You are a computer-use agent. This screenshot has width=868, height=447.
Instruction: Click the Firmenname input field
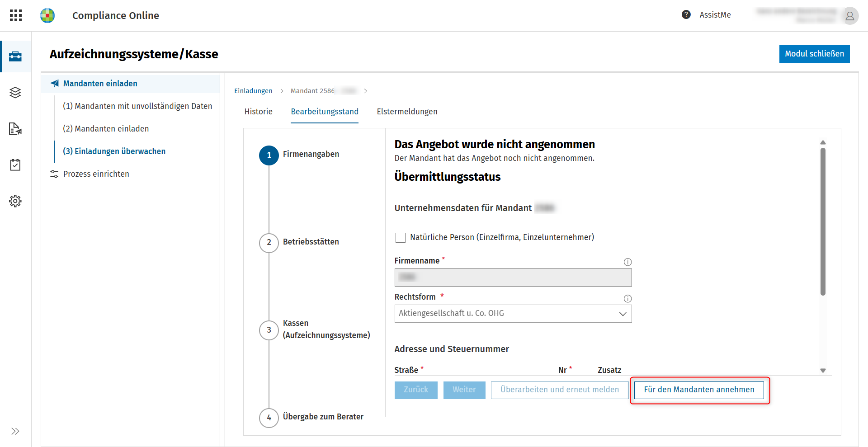(x=513, y=278)
